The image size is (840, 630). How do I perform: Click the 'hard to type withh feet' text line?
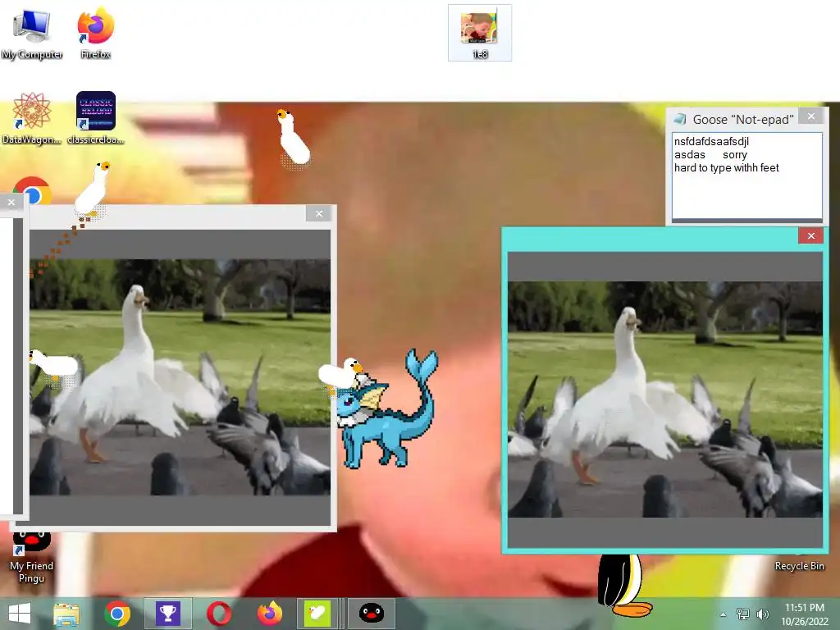tap(727, 167)
